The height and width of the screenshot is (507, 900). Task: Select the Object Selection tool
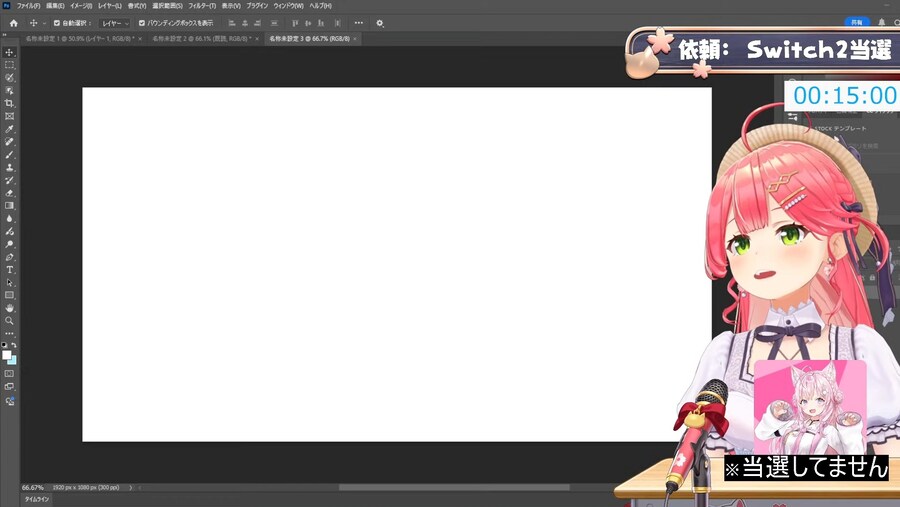click(x=9, y=91)
